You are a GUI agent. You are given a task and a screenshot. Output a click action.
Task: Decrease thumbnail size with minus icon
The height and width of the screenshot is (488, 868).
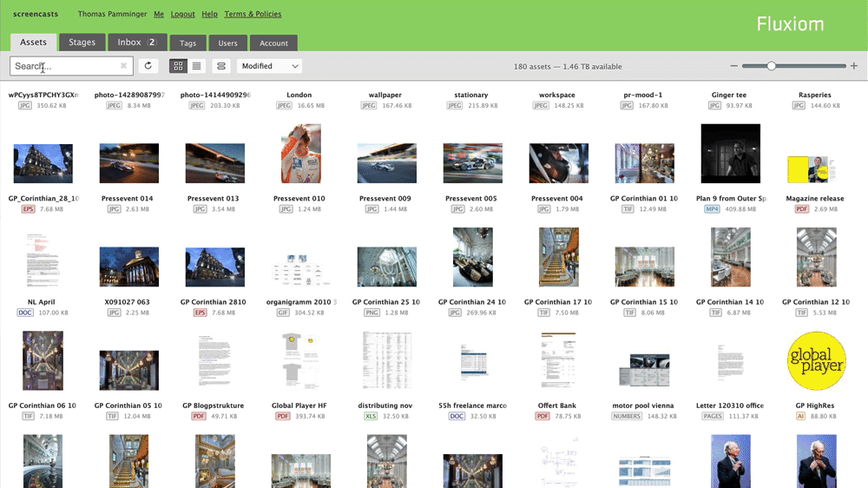(x=733, y=66)
